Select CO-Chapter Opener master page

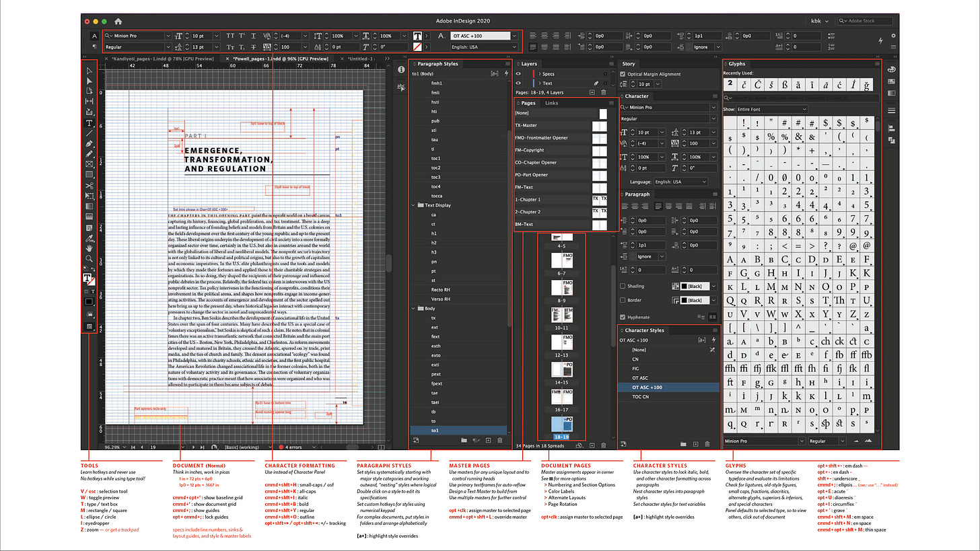pyautogui.click(x=561, y=162)
